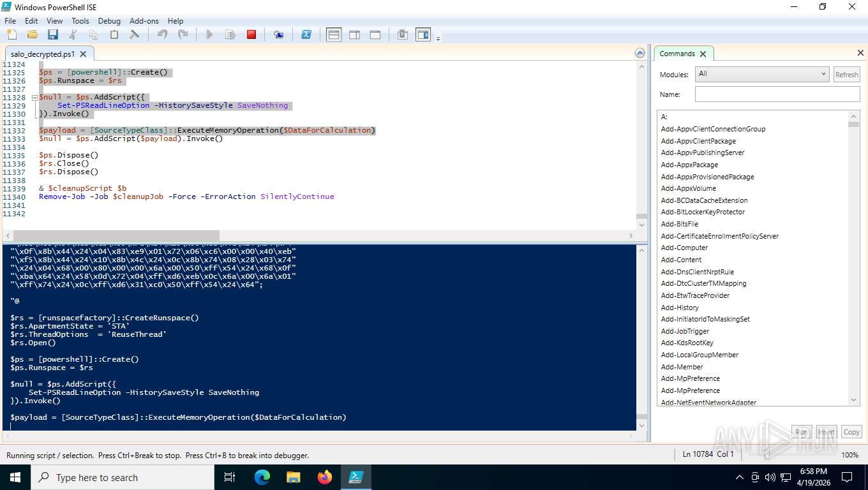Toggle the Command Add-on pane icon

(x=423, y=34)
